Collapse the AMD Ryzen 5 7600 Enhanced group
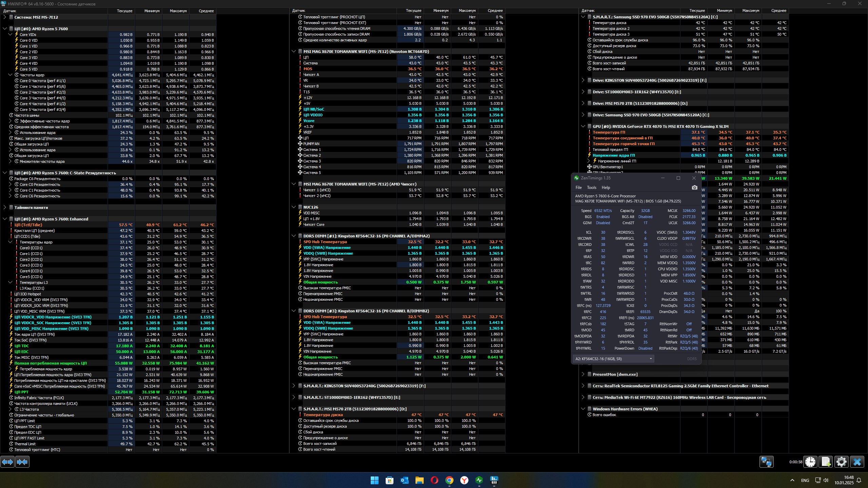 pyautogui.click(x=5, y=219)
